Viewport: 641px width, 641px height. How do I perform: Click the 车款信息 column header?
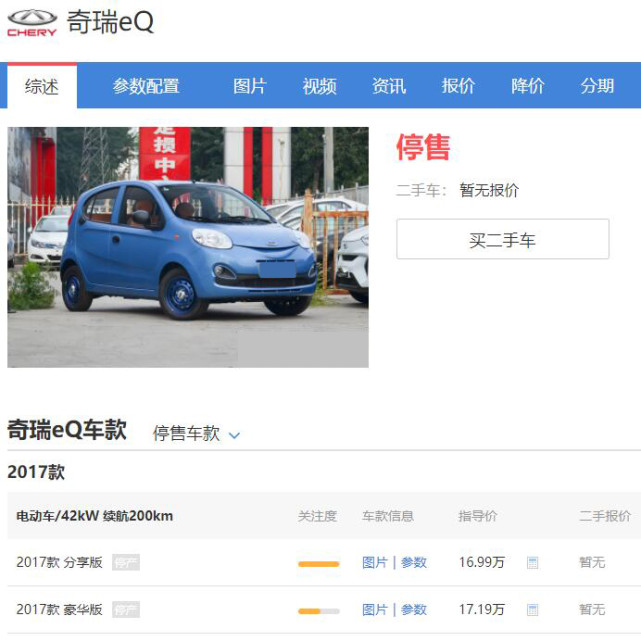pyautogui.click(x=388, y=516)
